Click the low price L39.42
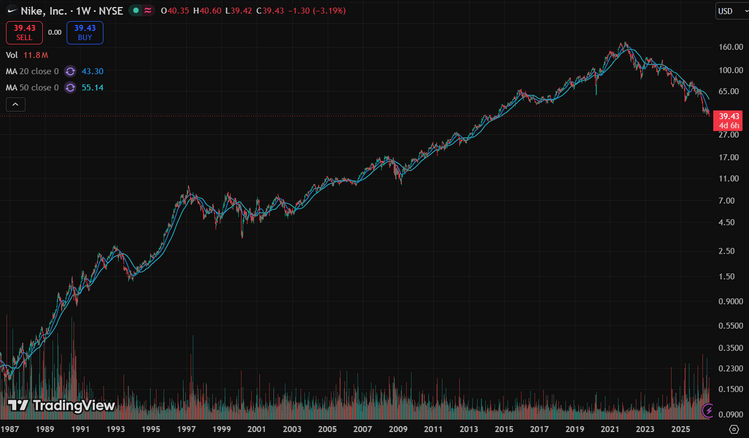This screenshot has width=749, height=438. coord(238,11)
